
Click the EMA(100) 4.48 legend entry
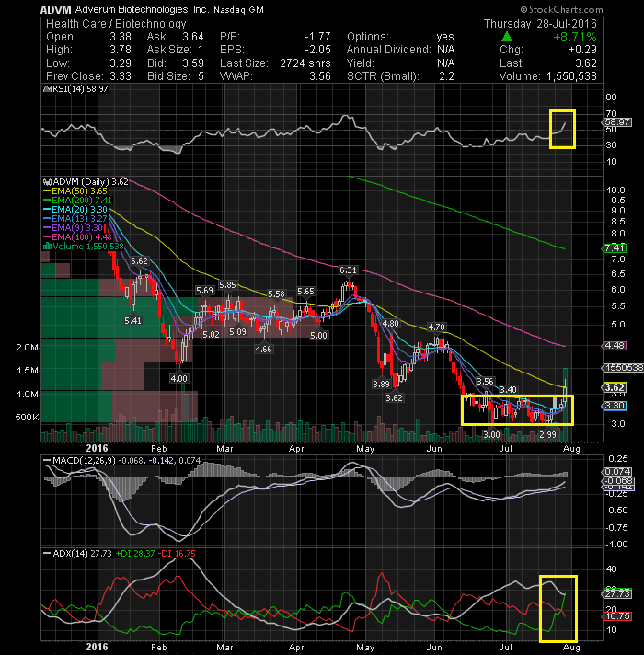pos(77,237)
